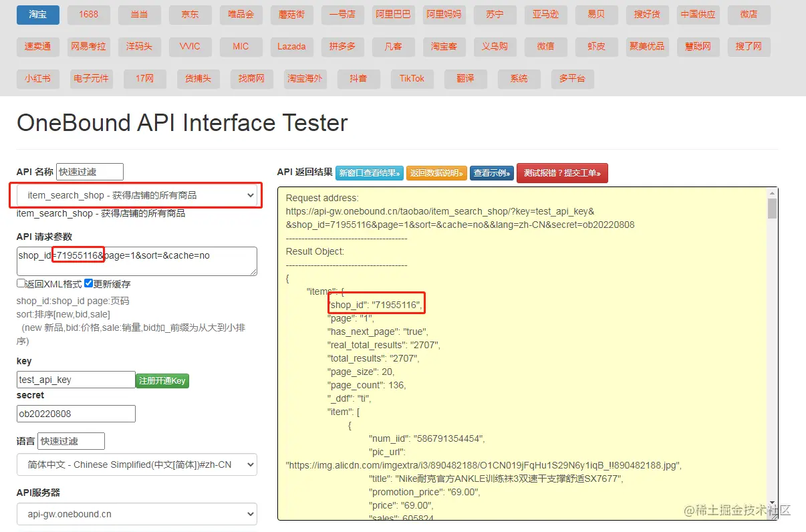
Task: Switch to the 1688 platform tab
Action: tap(88, 15)
